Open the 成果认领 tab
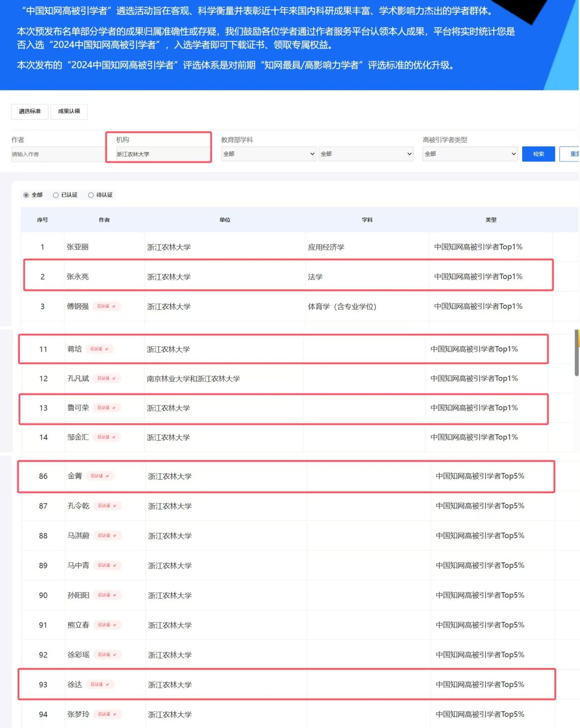The image size is (580, 728). point(69,111)
